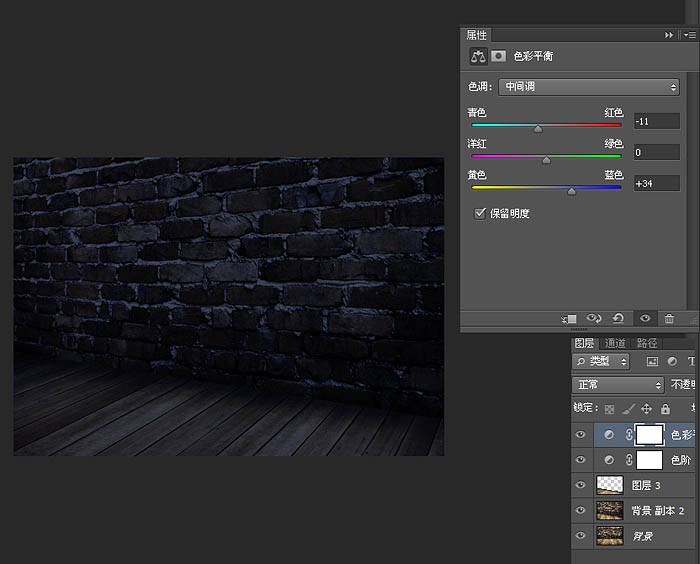This screenshot has height=564, width=700.
Task: Open the 色调 tone dropdown
Action: [x=589, y=87]
